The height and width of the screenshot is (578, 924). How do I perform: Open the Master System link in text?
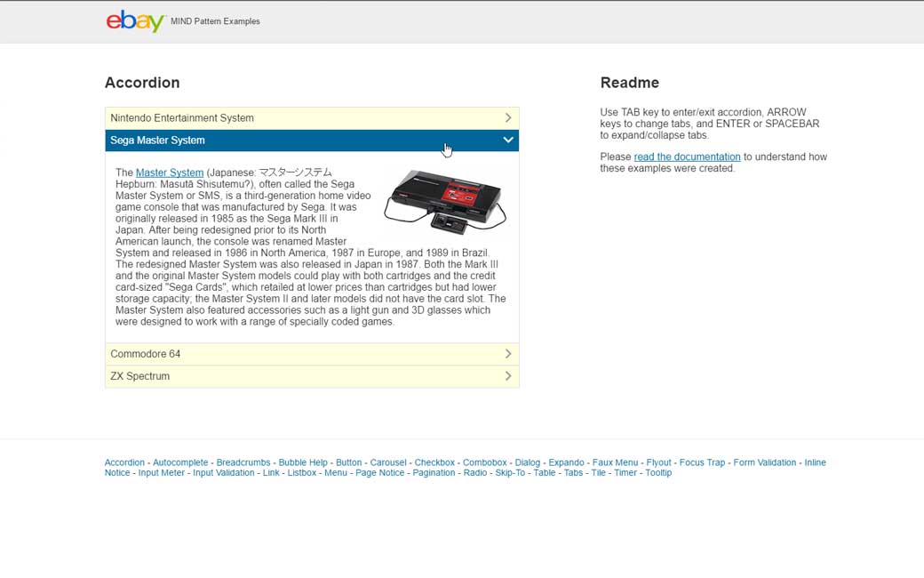[170, 173]
